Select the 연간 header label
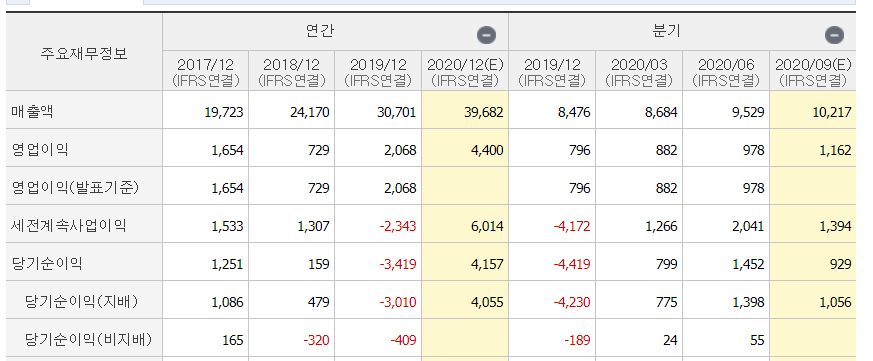This screenshot has height=361, width=873. click(320, 31)
